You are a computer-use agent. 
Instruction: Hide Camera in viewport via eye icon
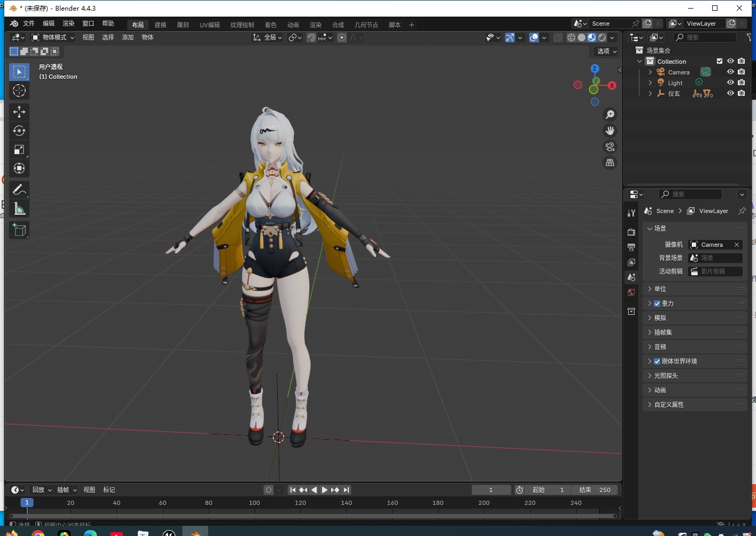730,72
